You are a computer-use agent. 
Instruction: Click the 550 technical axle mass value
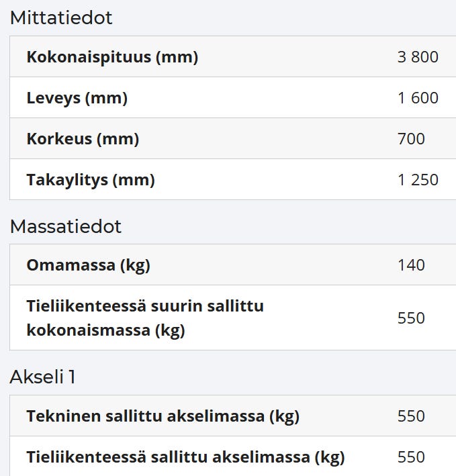[x=411, y=416]
